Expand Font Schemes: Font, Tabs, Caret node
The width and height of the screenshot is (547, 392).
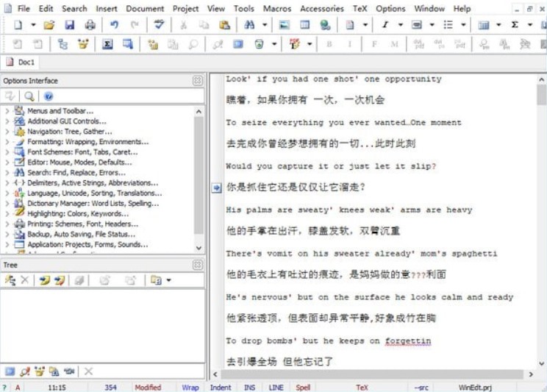point(7,152)
